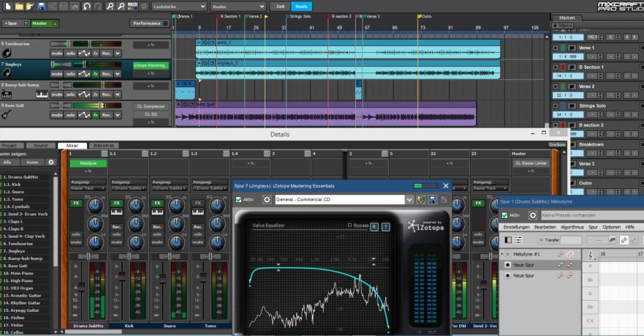
Task: Solo the Jingleys track
Action: point(71,74)
